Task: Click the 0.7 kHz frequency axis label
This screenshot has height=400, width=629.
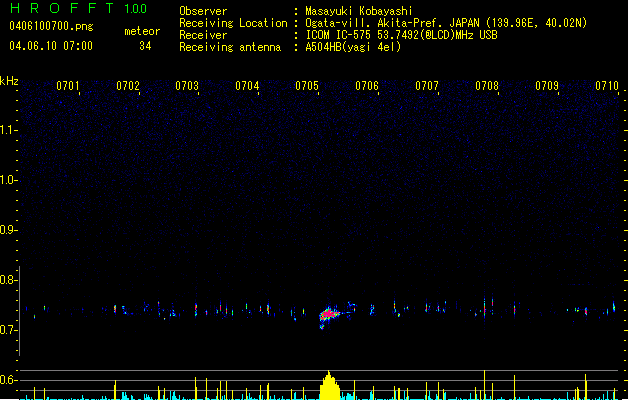Action: coord(8,330)
